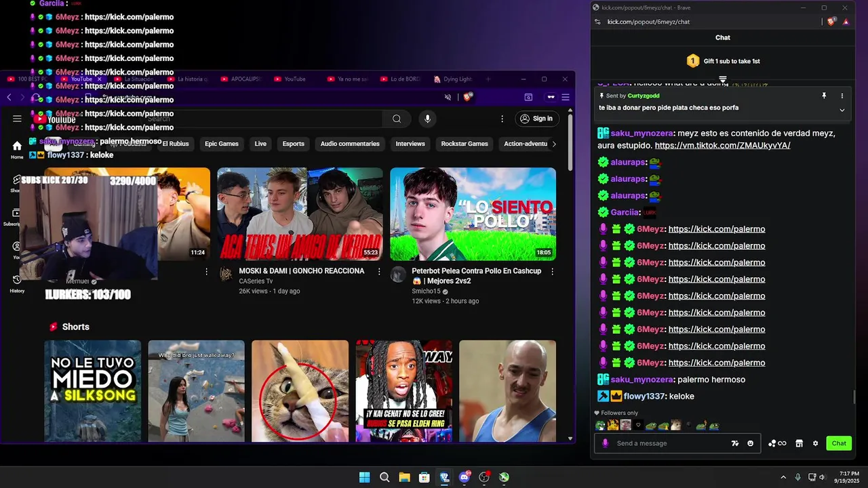Open YouTube settings three-dot menu

click(x=502, y=119)
